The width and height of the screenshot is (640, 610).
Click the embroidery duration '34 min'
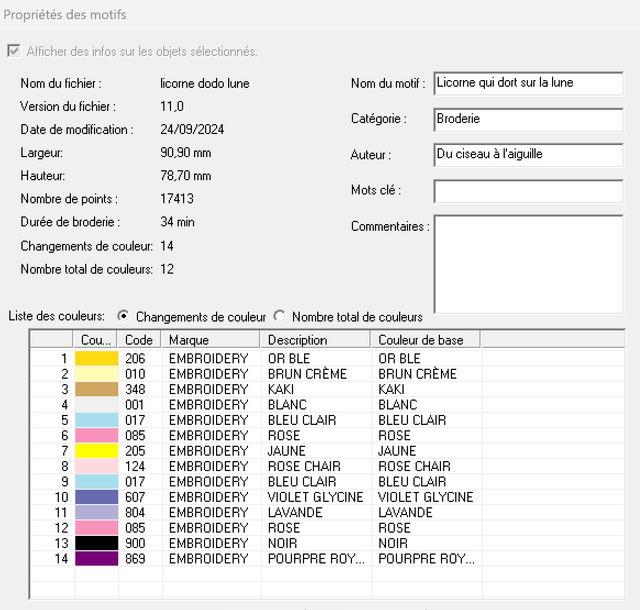(x=177, y=222)
